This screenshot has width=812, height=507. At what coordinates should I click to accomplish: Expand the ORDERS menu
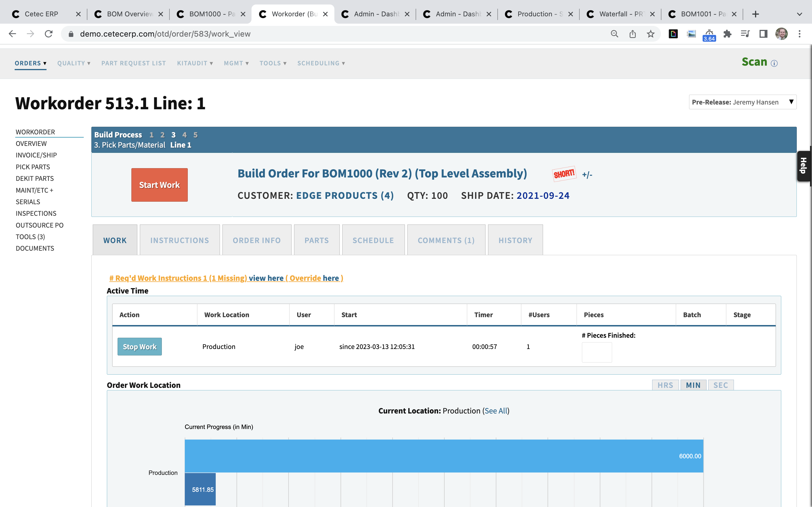point(30,63)
